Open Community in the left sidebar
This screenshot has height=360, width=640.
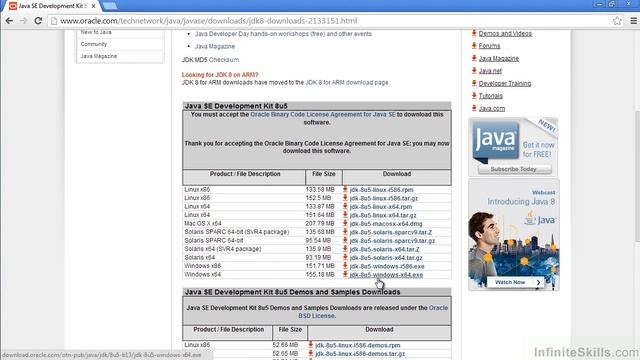click(93, 44)
